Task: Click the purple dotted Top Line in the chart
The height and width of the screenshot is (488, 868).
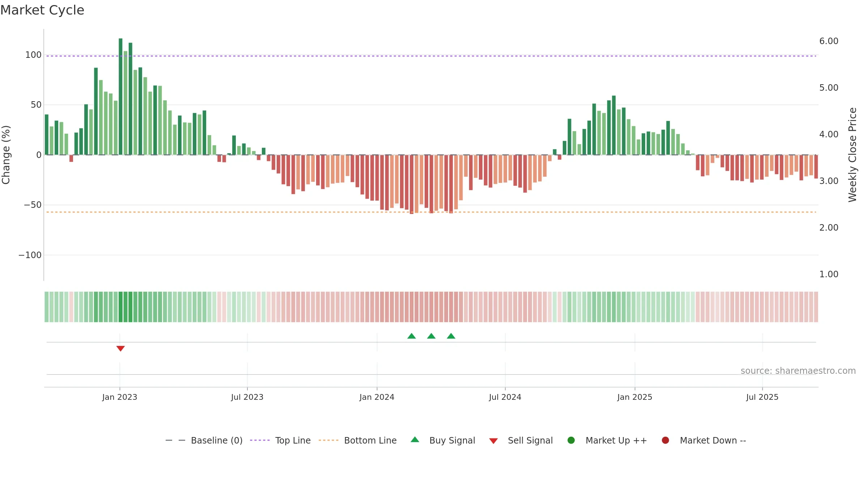Action: pos(431,56)
